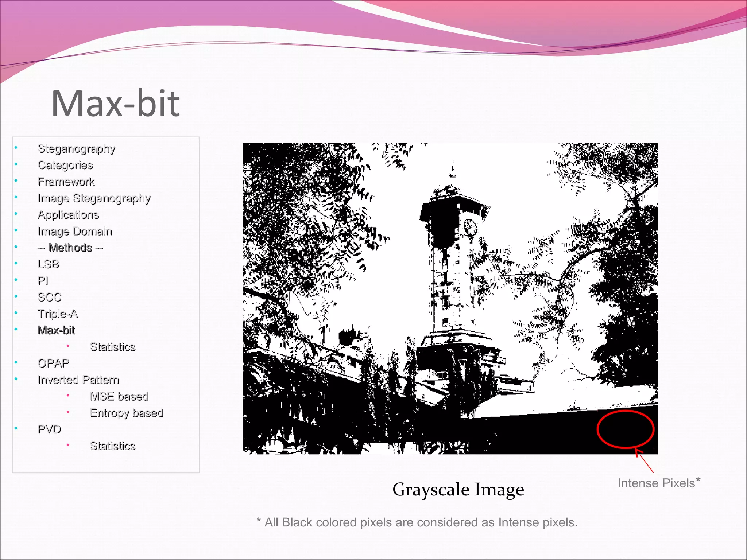Click the '-- Methods --' heading

click(x=70, y=248)
